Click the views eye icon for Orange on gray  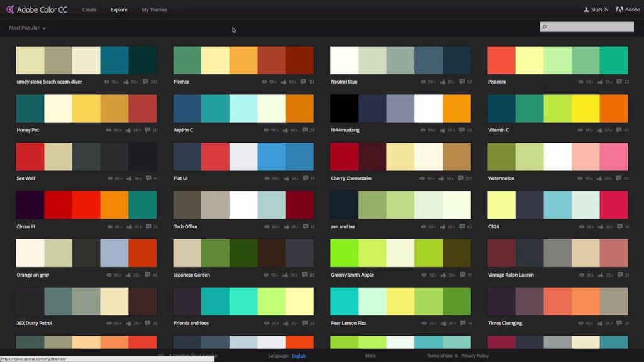click(x=109, y=275)
